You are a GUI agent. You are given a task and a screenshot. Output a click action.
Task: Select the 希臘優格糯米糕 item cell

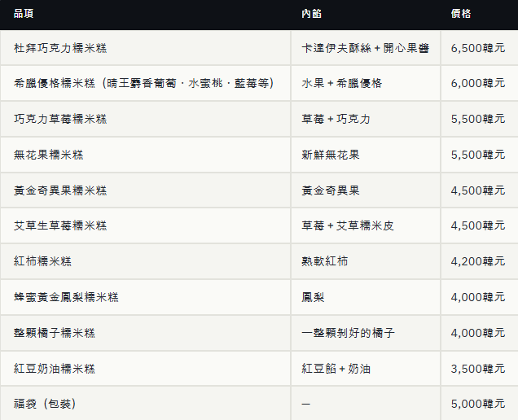pyautogui.click(x=145, y=83)
